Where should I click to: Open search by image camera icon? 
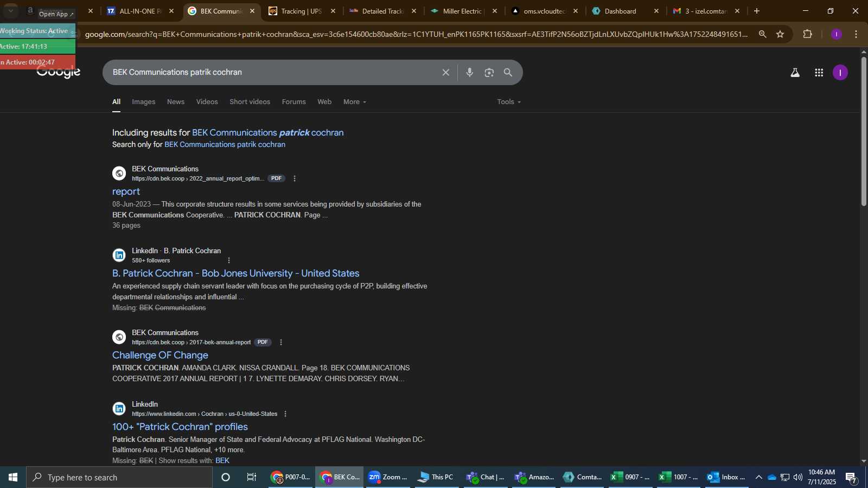point(489,73)
